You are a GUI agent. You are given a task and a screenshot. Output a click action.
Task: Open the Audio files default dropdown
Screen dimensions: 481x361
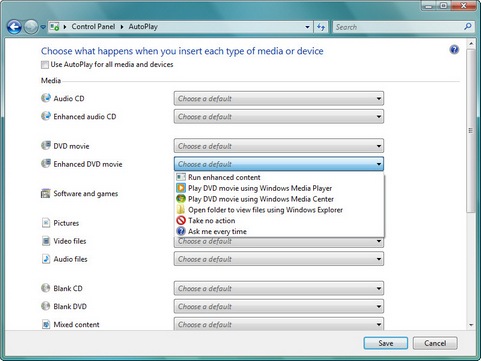click(279, 259)
